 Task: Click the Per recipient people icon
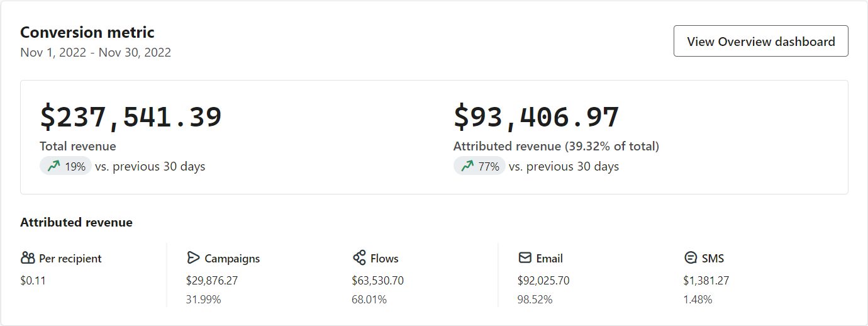(x=28, y=258)
